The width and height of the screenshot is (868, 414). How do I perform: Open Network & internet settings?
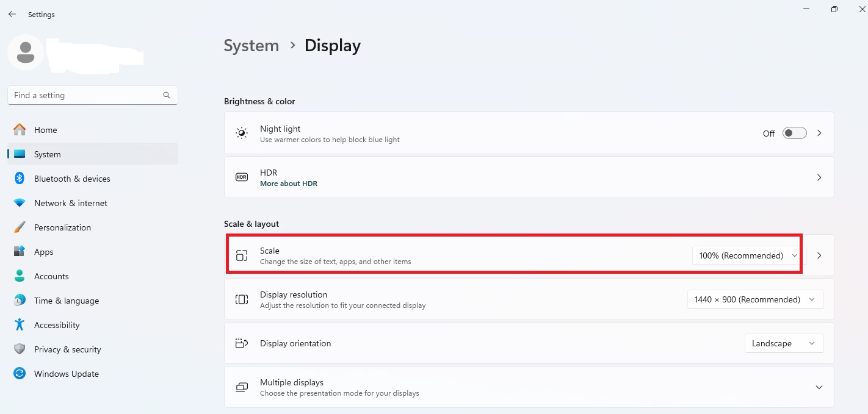(93, 203)
